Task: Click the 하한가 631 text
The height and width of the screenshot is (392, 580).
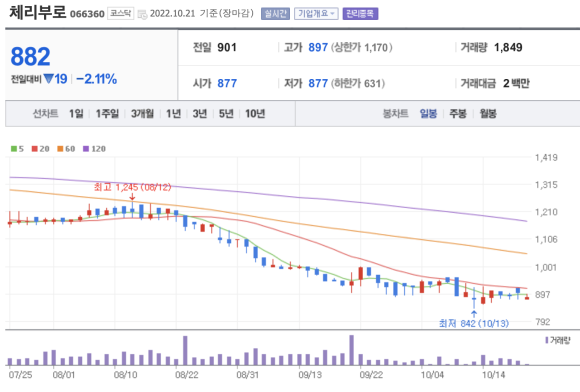Action: click(358, 83)
